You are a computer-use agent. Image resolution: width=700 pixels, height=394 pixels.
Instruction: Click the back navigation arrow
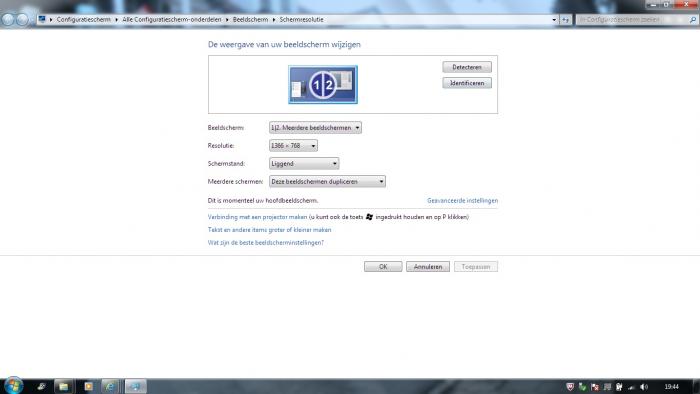[8, 20]
